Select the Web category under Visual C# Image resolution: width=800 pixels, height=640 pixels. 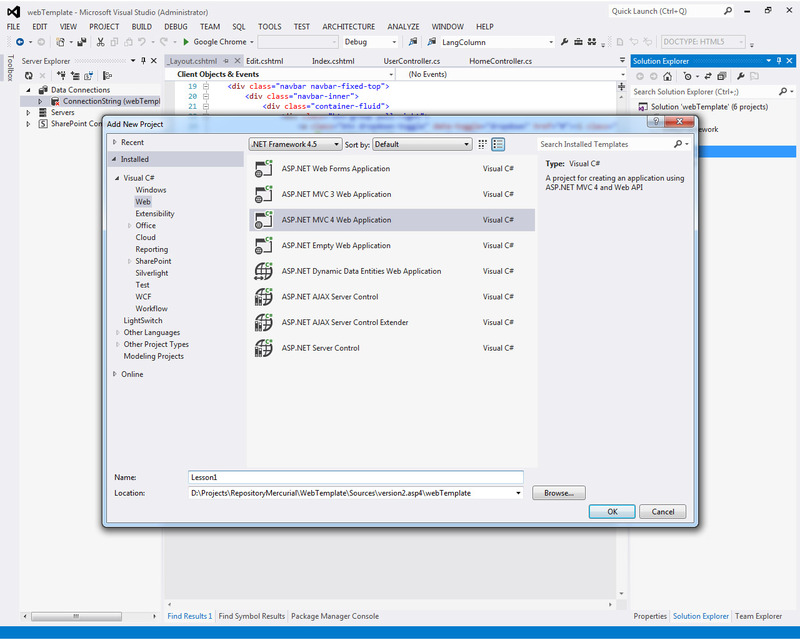tap(143, 202)
